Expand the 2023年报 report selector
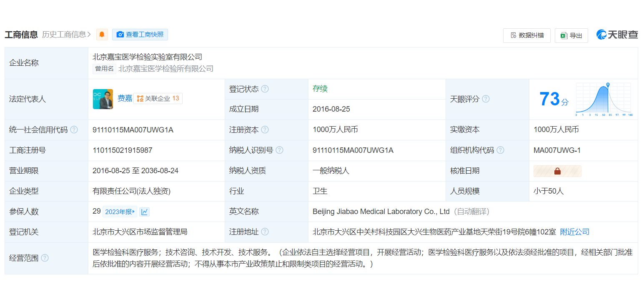The width and height of the screenshot is (644, 294). click(x=120, y=212)
